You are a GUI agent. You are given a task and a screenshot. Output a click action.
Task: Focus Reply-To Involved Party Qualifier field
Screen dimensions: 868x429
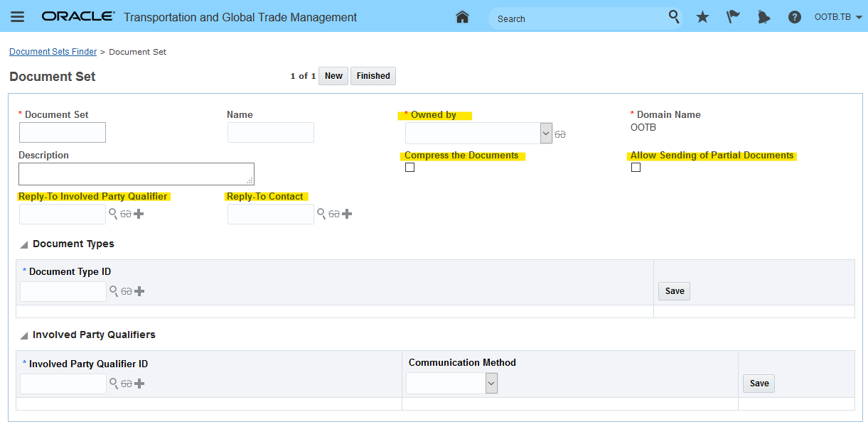(63, 214)
